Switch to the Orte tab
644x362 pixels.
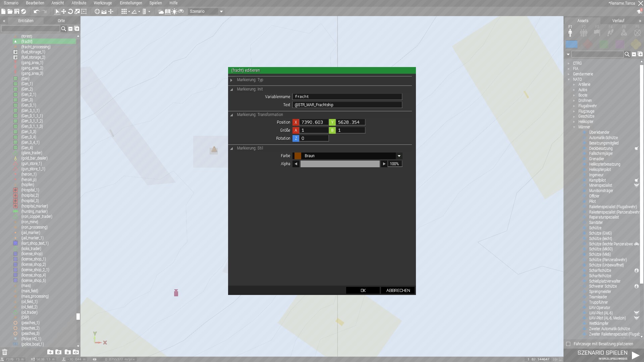(x=61, y=20)
